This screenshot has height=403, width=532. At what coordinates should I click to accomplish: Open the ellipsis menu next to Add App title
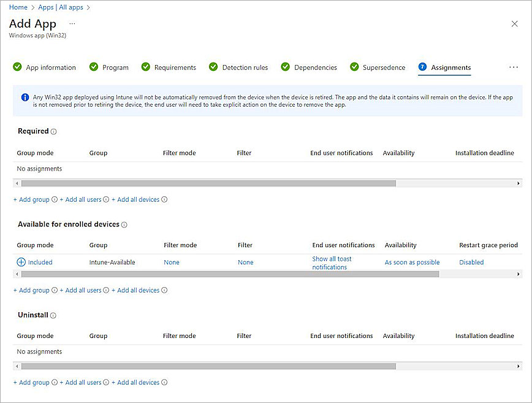click(x=72, y=23)
